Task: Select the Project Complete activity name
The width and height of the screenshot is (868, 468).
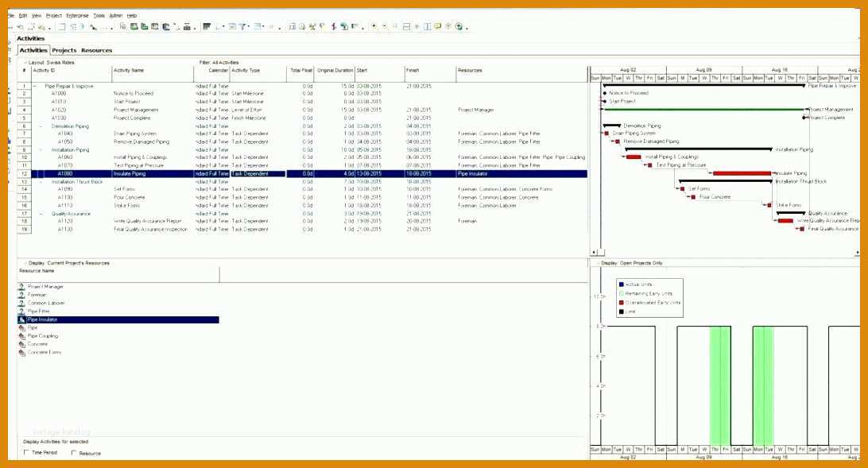Action: pos(132,118)
